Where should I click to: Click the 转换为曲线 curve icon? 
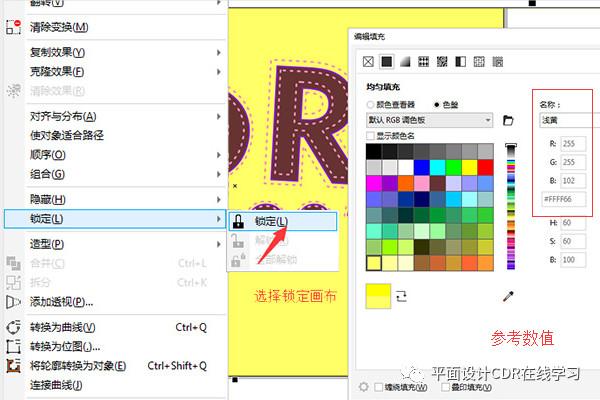point(13,327)
